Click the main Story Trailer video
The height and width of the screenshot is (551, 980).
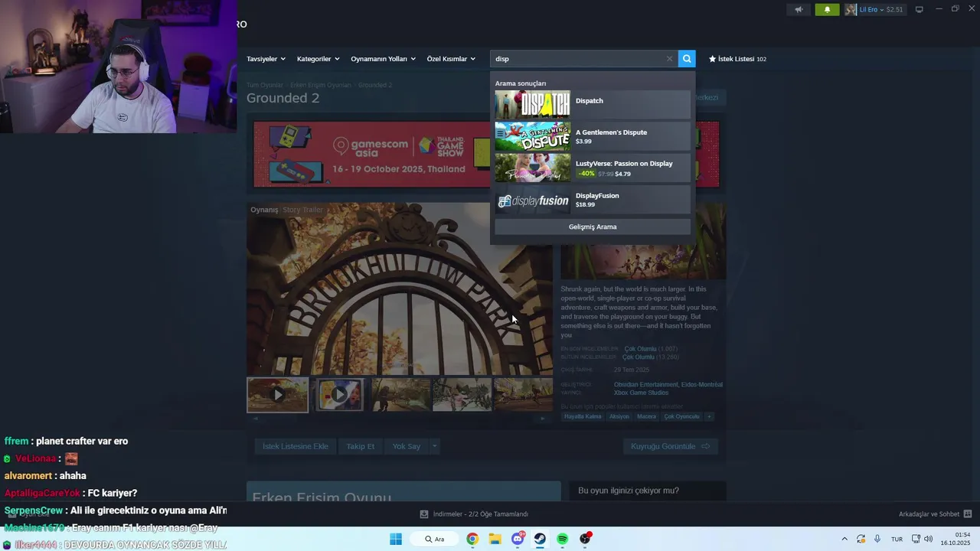click(399, 289)
